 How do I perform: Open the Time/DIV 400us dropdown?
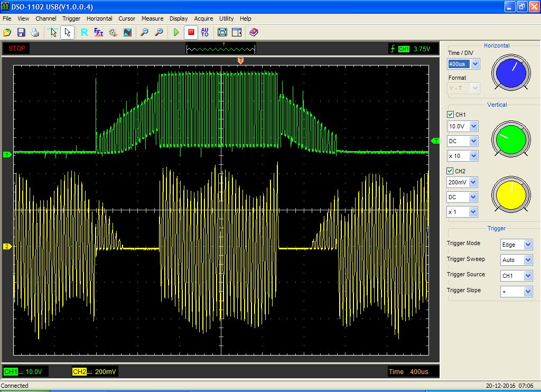coord(474,64)
